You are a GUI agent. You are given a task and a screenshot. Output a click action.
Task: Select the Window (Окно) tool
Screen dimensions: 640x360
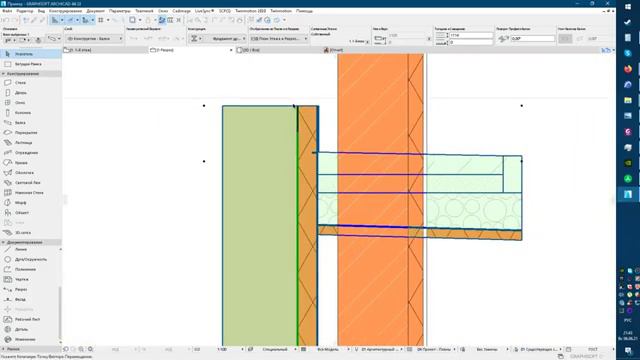coord(31,102)
